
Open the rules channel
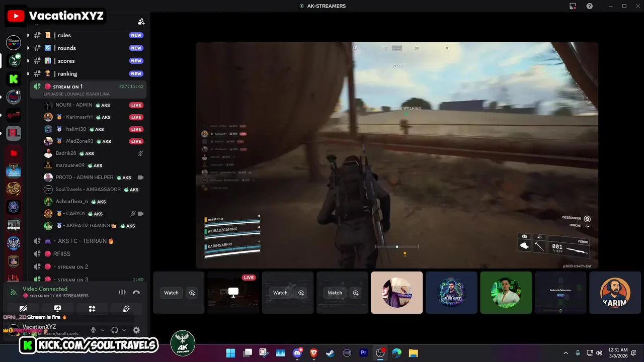coord(88,35)
